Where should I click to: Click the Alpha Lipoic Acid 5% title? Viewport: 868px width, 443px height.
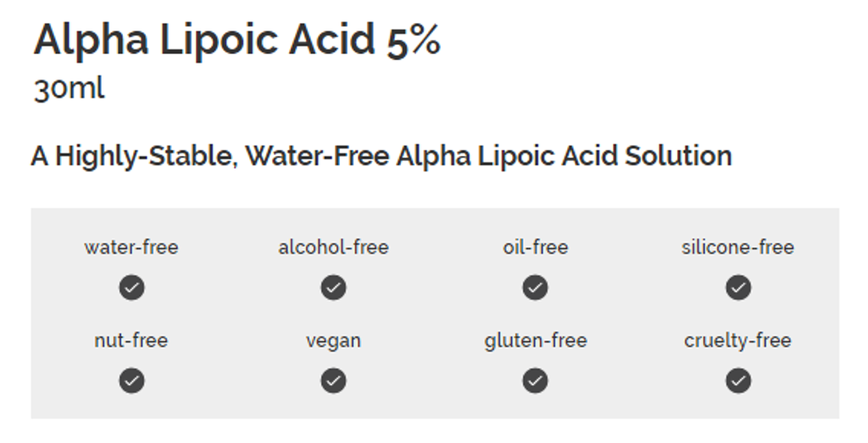click(x=237, y=40)
